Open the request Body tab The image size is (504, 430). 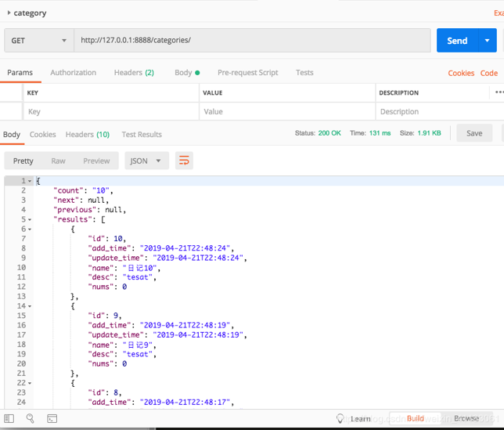187,73
